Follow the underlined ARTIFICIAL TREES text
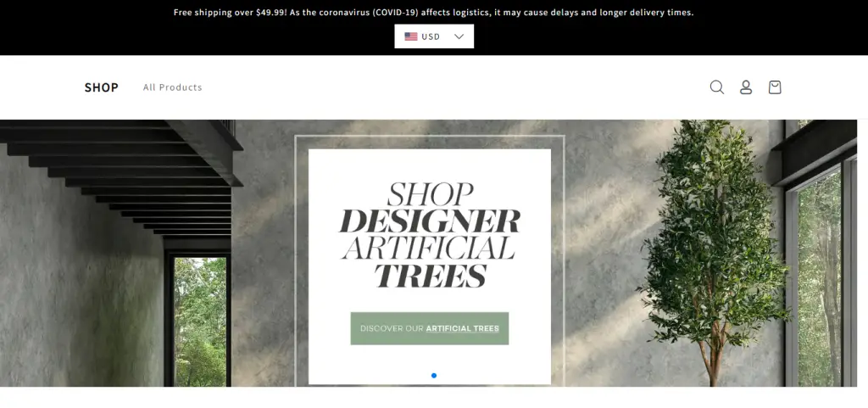The width and height of the screenshot is (868, 408). pyautogui.click(x=462, y=328)
